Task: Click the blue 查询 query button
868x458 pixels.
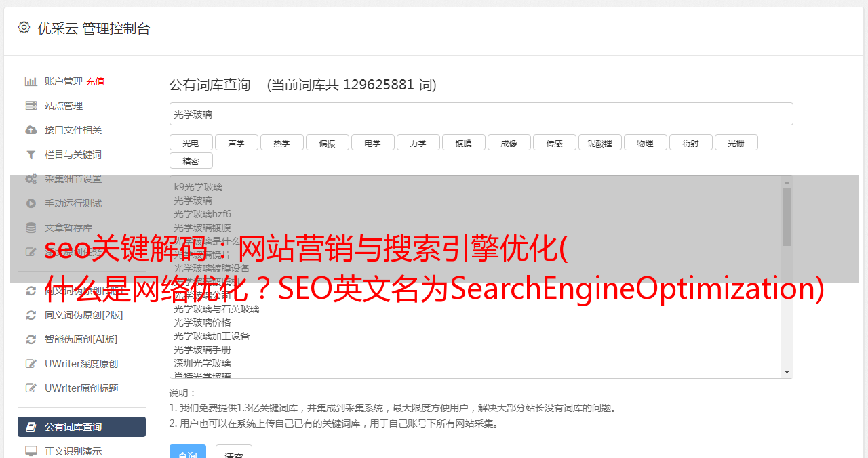Action: pyautogui.click(x=188, y=453)
